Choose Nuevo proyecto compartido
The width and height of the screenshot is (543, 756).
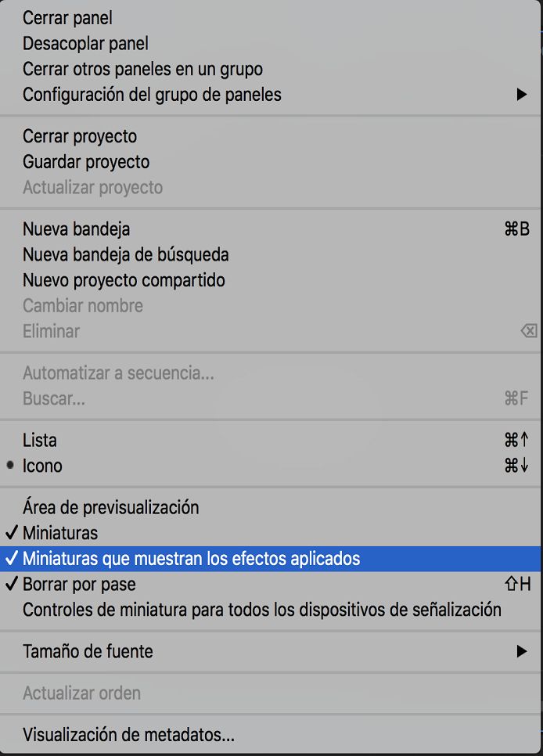point(122,281)
